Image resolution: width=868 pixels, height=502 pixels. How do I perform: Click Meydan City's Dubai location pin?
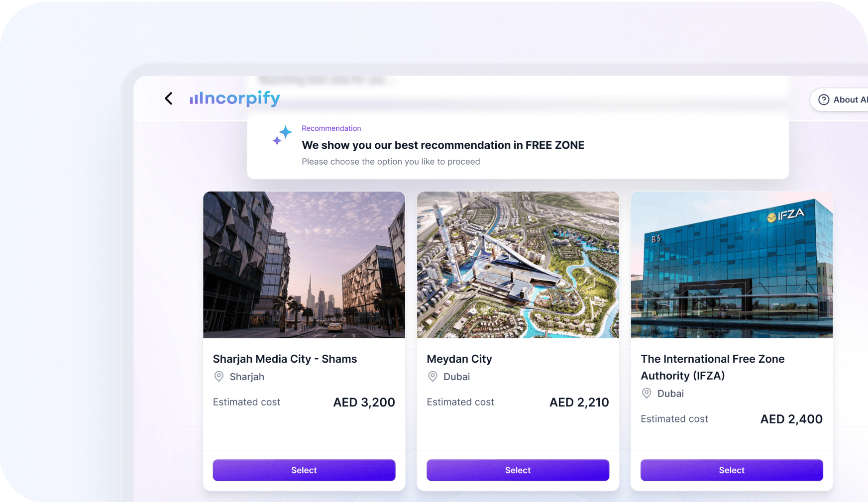click(433, 377)
